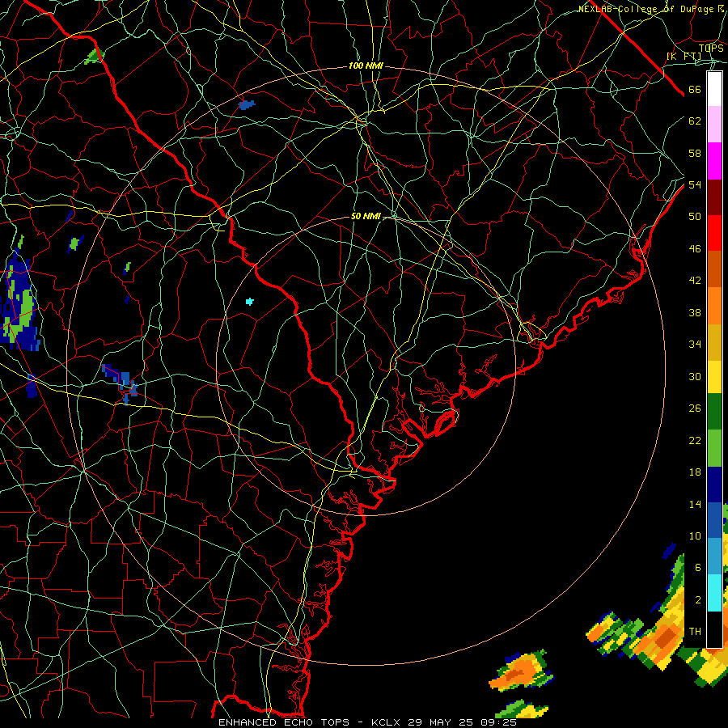Click the "62" legend value
This screenshot has width=728, height=728.
[x=695, y=121]
